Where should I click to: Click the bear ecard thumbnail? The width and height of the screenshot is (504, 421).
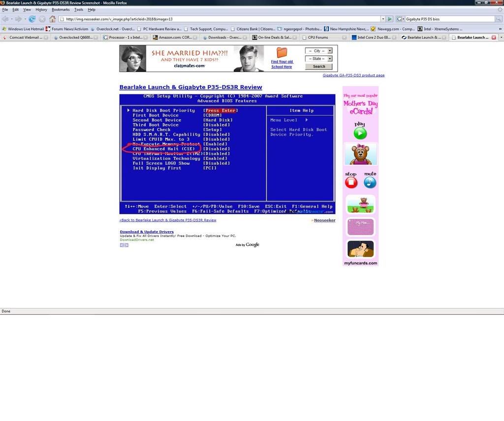click(x=360, y=154)
